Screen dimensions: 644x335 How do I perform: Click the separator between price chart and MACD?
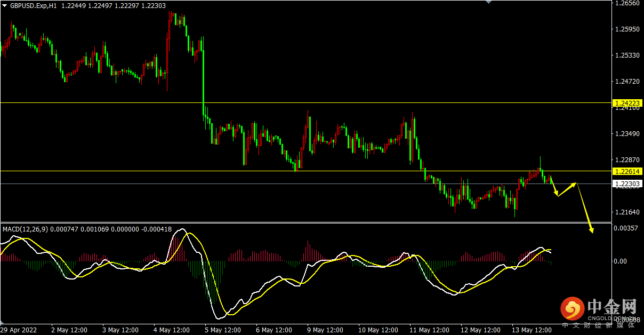tap(304, 222)
